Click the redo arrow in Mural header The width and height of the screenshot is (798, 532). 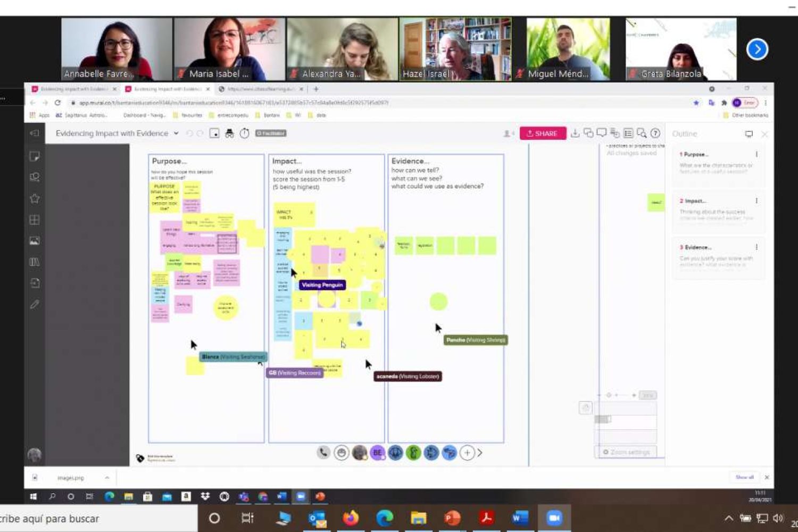(201, 134)
